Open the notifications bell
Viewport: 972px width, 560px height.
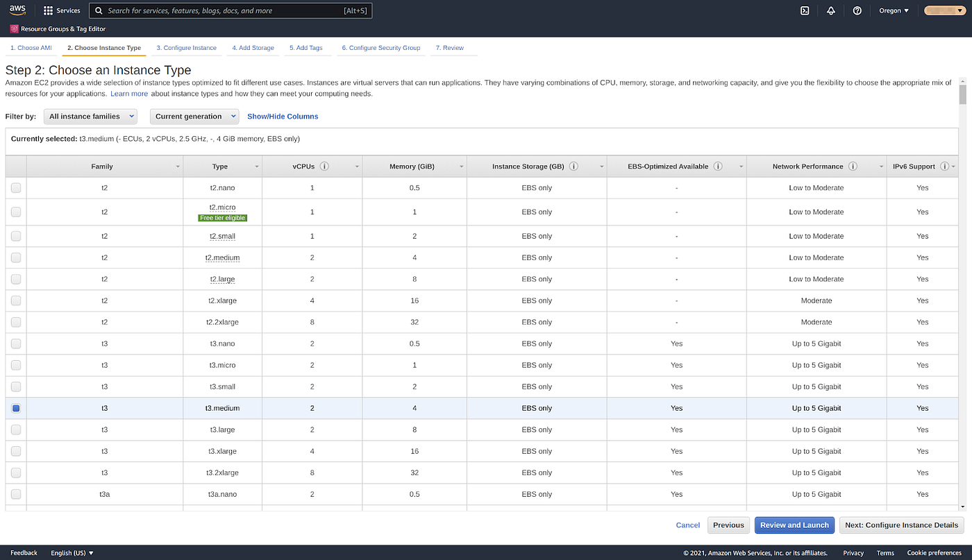click(831, 10)
